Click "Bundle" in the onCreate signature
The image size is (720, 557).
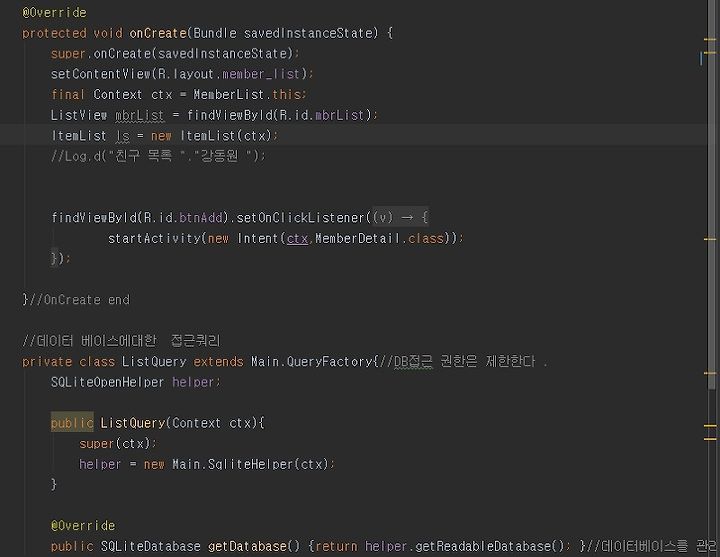point(215,34)
